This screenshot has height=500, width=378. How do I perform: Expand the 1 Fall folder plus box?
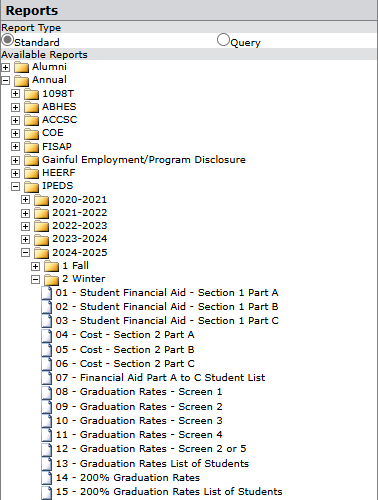[x=35, y=266]
